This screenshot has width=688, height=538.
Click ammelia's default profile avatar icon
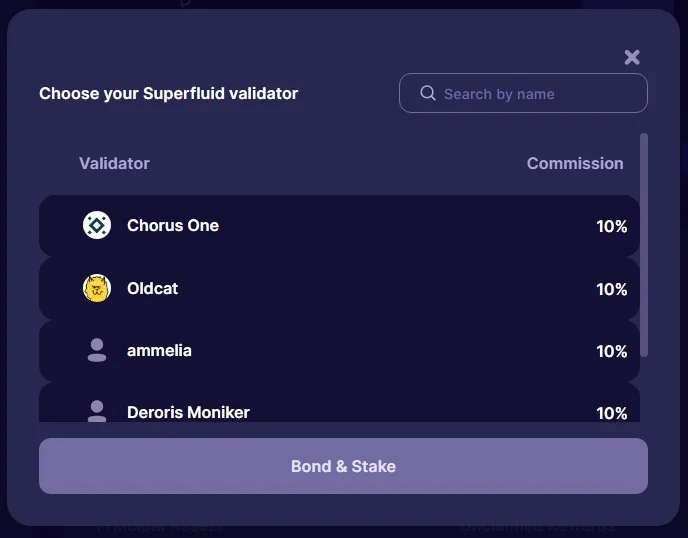(97, 350)
